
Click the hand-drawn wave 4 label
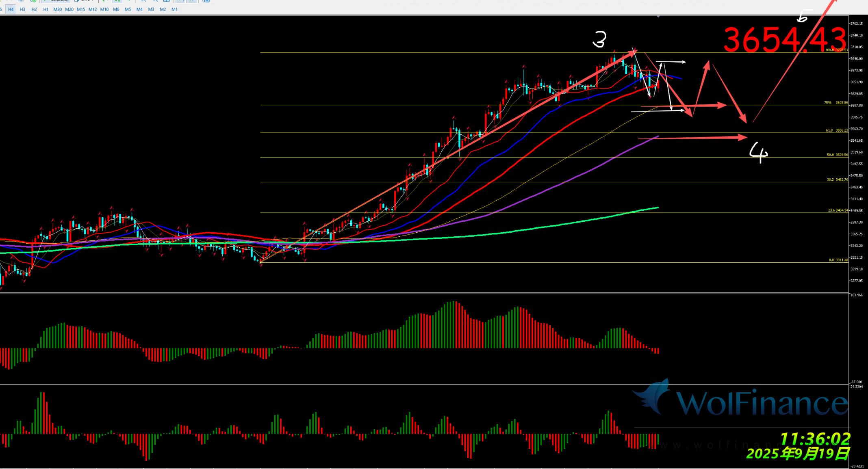(x=758, y=153)
